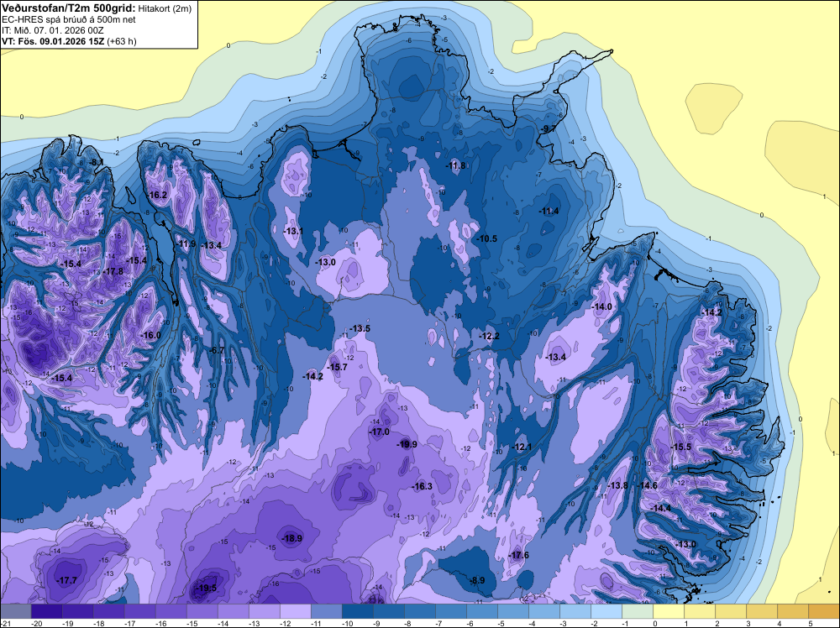Click the legend swatch between -6 and -5 labels
This screenshot has height=628, width=840.
tap(482, 611)
